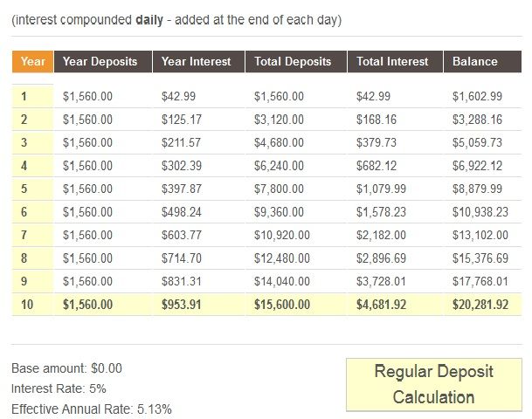Select the Total Deposits column header

click(293, 62)
